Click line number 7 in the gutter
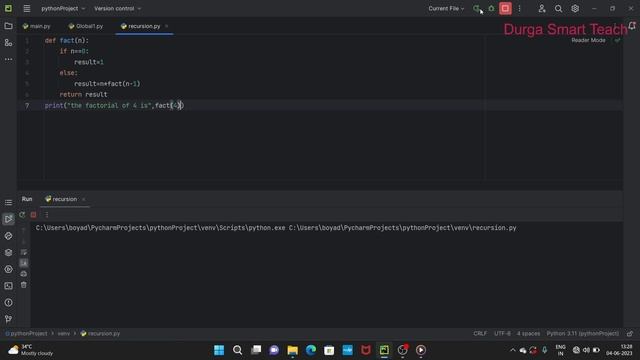Screen dimensions: 640x360 tap(27, 106)
